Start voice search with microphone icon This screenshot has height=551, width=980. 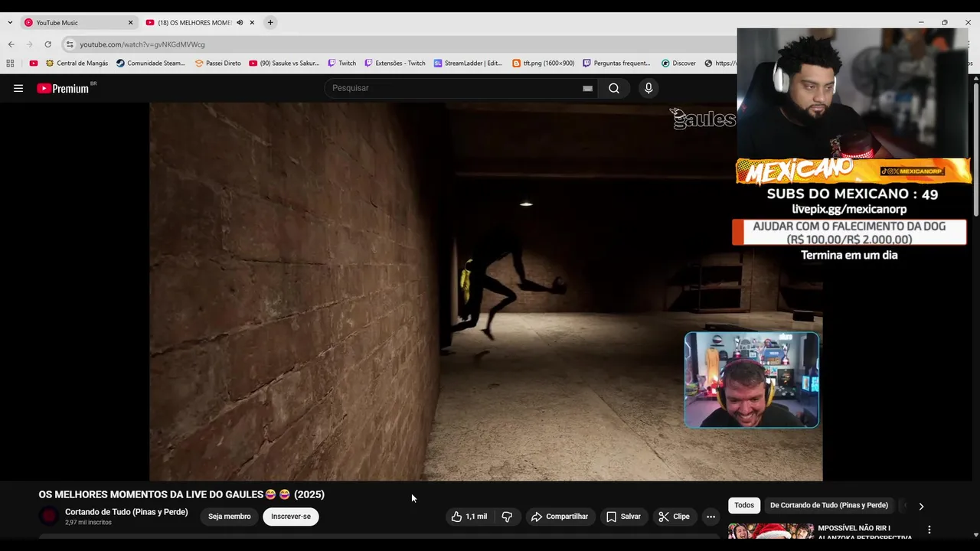648,88
